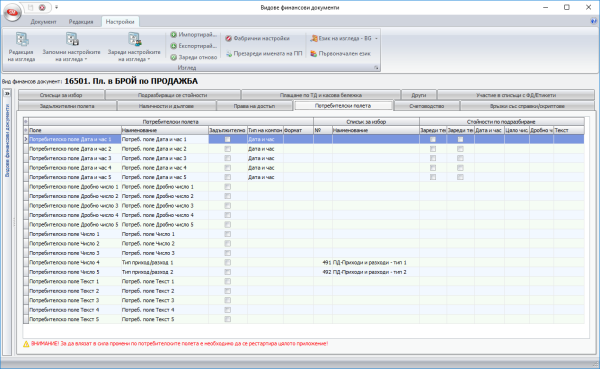Click Пренареди имената на ПП command
Screen dimensions: 600x369
pyautogui.click(x=264, y=54)
